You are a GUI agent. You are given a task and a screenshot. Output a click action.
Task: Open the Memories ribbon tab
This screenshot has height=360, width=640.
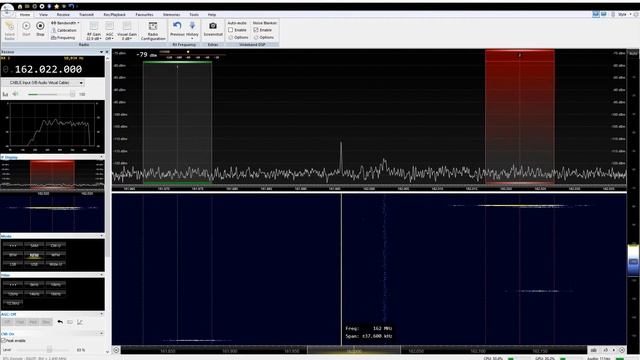click(171, 14)
